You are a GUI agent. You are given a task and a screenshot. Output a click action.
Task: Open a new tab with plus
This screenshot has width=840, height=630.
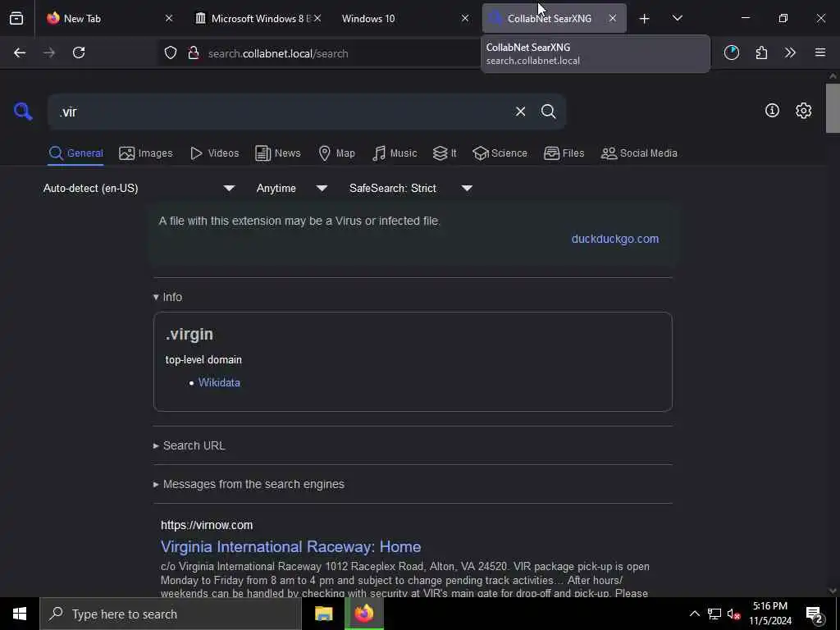pos(645,19)
